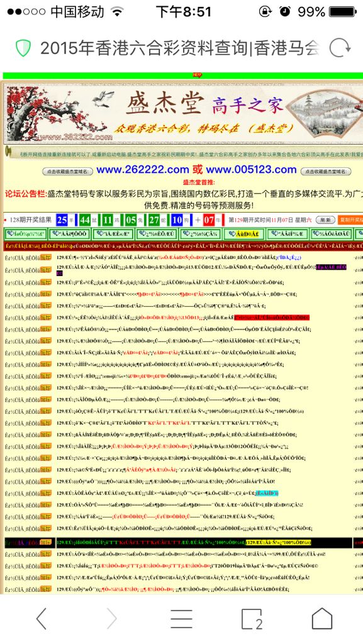Tap the greyed forward arrow
Screen dimensions: 363x644
pos(111,618)
